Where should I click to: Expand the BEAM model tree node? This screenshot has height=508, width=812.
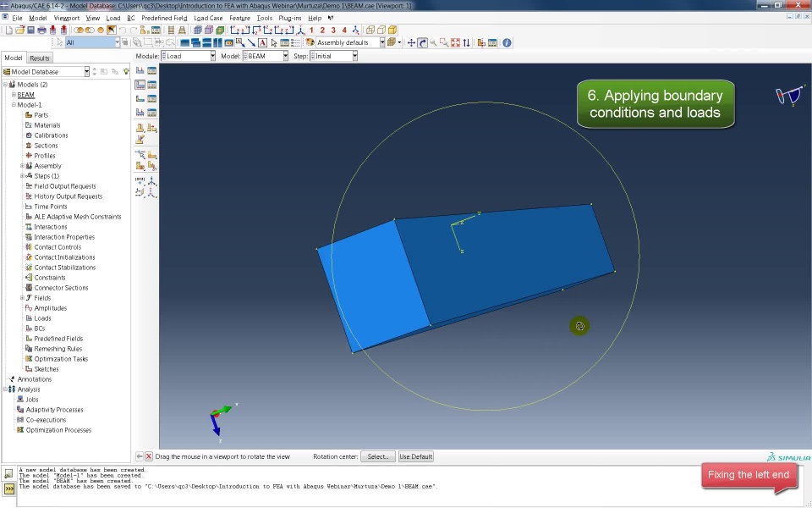click(14, 94)
